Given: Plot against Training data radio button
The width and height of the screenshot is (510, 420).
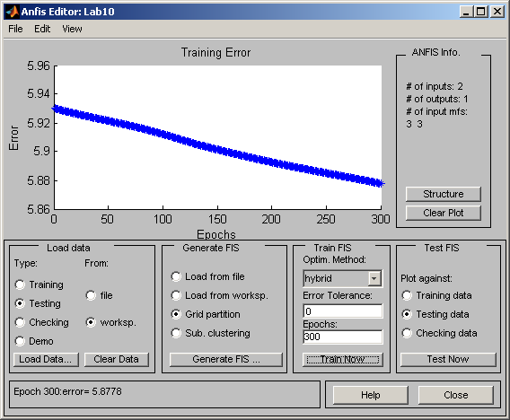Looking at the screenshot, I should (407, 295).
